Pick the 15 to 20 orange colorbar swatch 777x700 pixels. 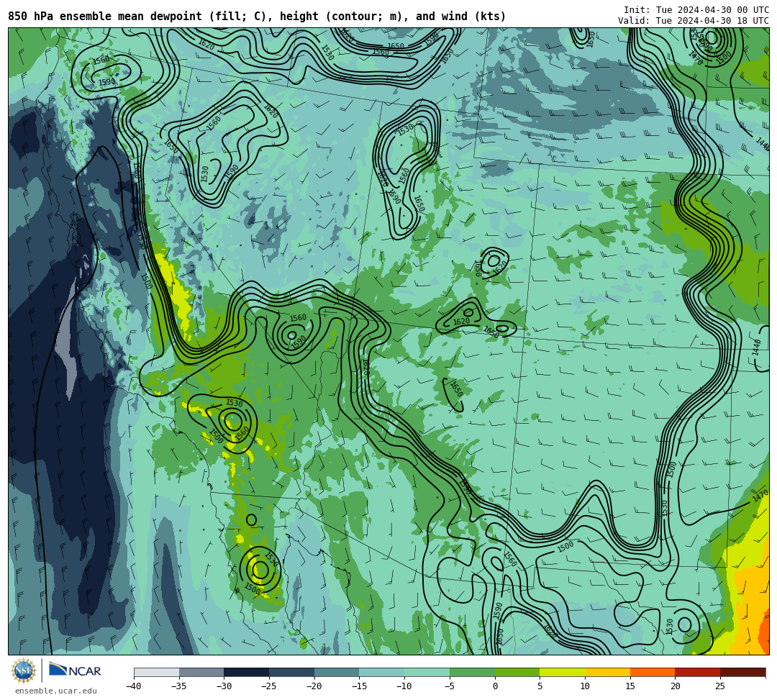[652, 672]
